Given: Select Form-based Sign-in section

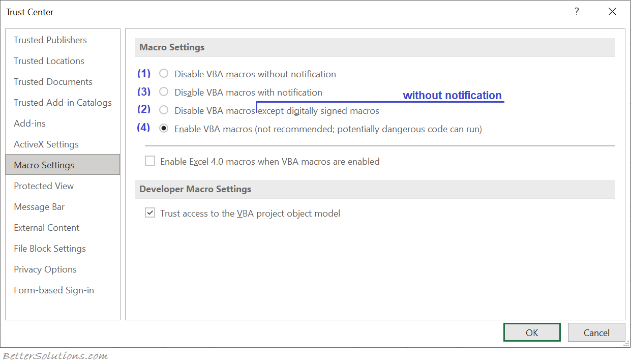Looking at the screenshot, I should pos(53,290).
